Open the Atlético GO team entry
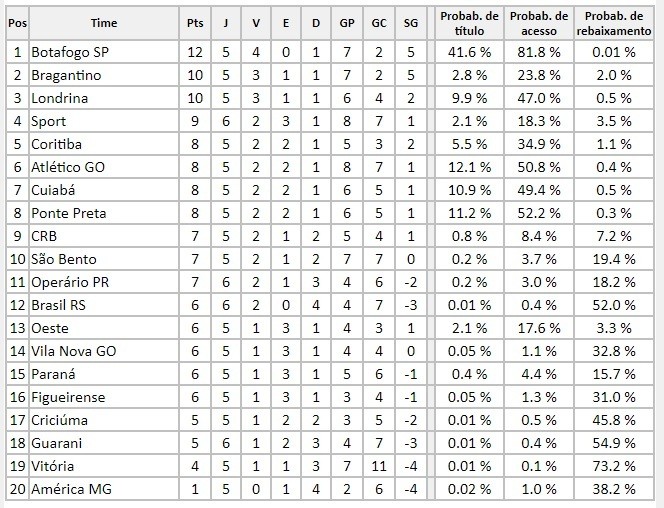 68,167
